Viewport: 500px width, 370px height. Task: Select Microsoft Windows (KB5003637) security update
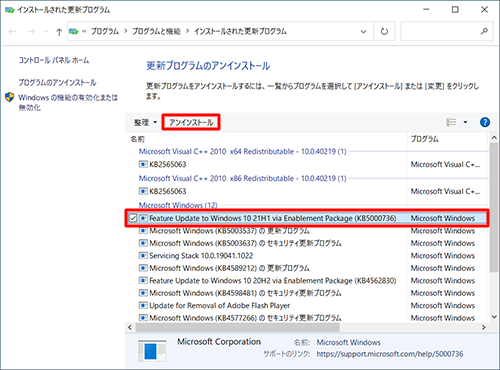(245, 243)
